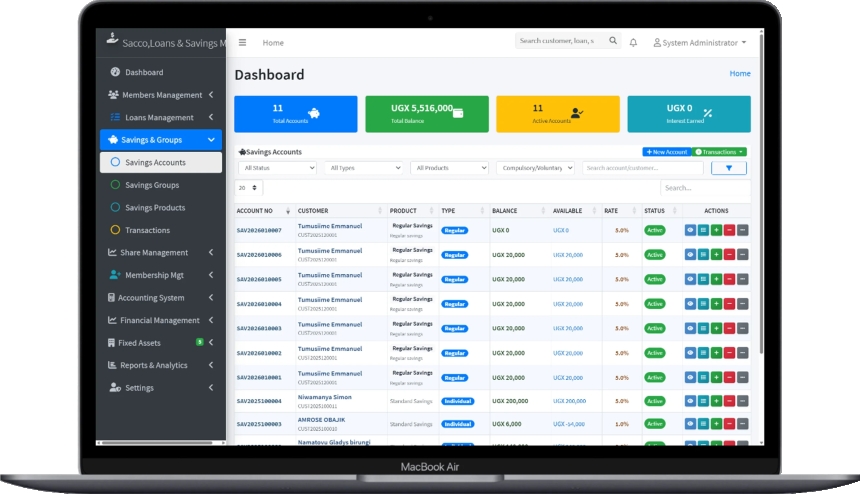Expand Loans Management in the sidebar
The height and width of the screenshot is (494, 860).
click(160, 117)
